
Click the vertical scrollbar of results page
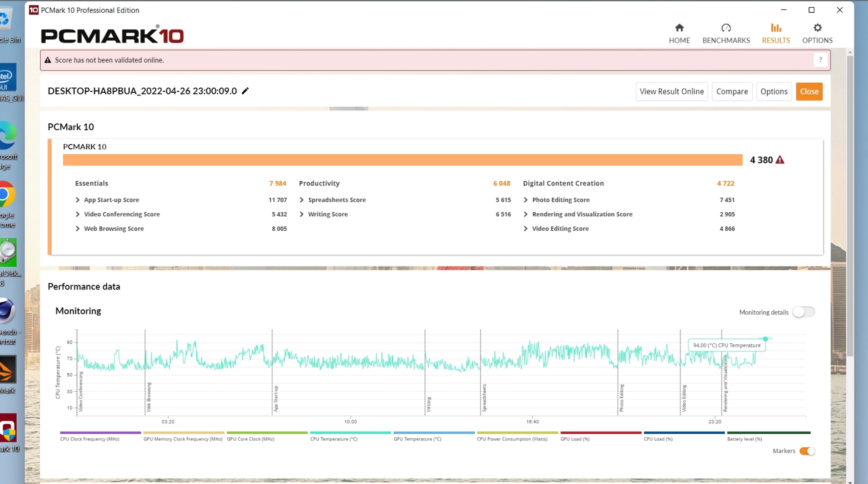850,206
